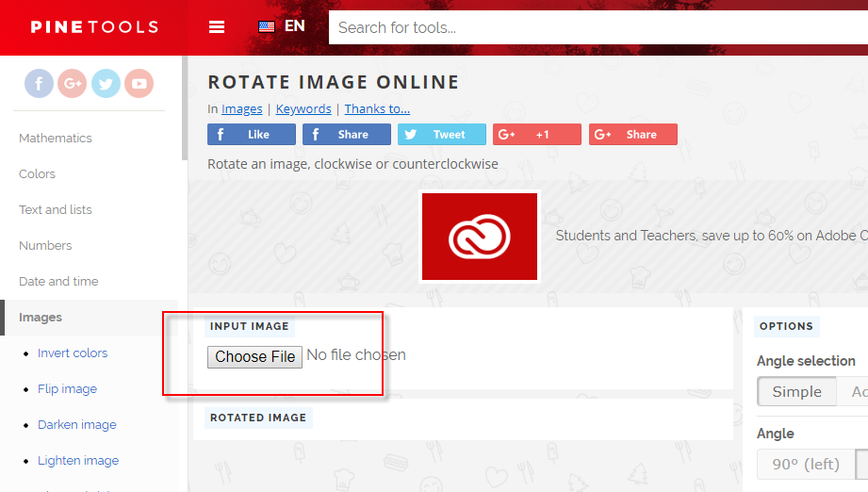Click the Adobe Students and Teachers ad text
868x492 pixels.
(x=712, y=236)
